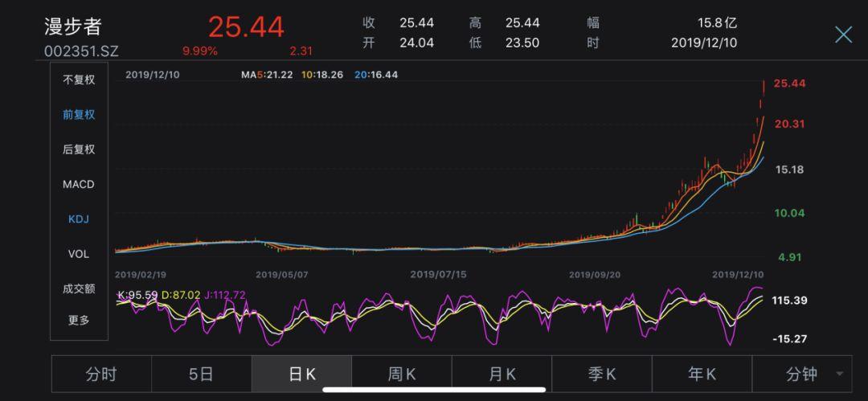Click the 10:18.26 moving average label
868x401 pixels.
[323, 74]
